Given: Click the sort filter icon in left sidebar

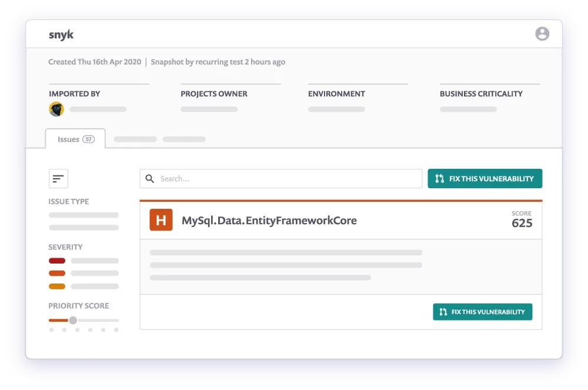Looking at the screenshot, I should tap(58, 178).
